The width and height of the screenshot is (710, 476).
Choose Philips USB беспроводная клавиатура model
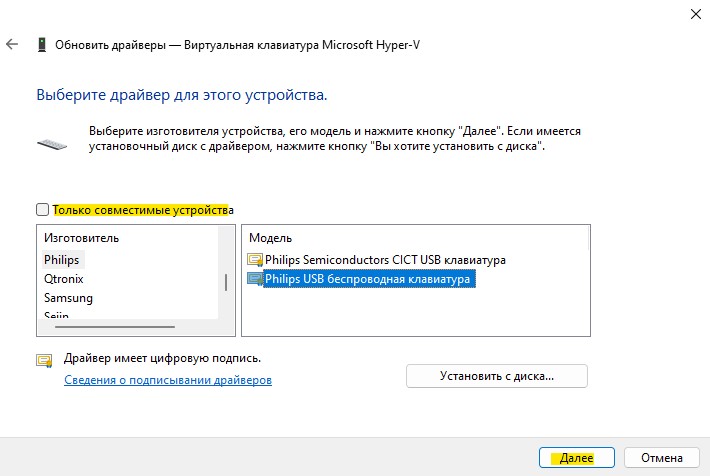[x=368, y=279]
